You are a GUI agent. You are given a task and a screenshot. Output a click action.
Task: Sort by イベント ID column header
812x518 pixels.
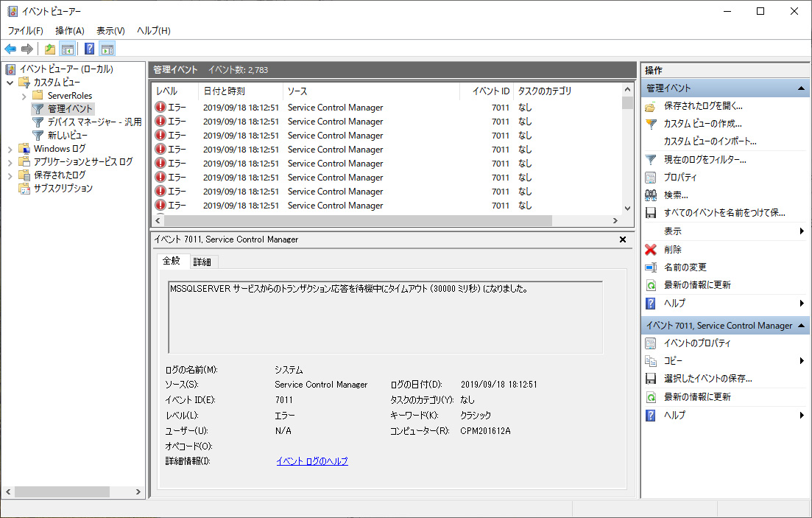pos(487,91)
